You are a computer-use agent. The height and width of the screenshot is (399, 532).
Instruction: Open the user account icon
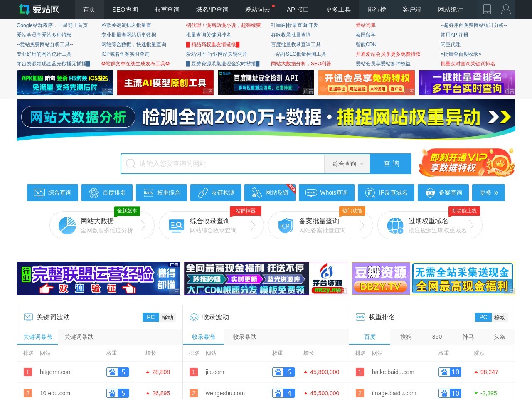506,9
